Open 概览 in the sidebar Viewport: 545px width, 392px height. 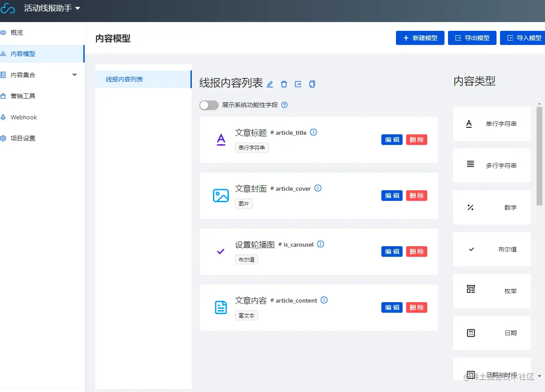tap(42, 33)
